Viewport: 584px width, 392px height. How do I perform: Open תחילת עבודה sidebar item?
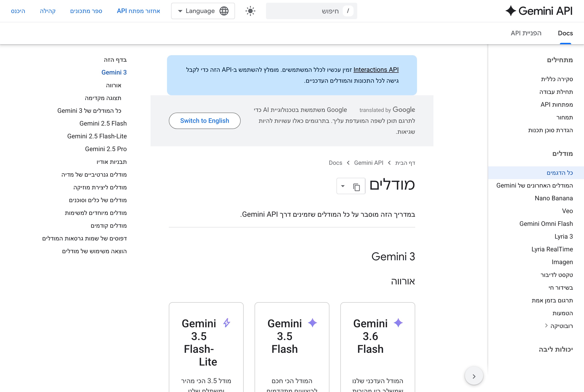click(x=556, y=92)
